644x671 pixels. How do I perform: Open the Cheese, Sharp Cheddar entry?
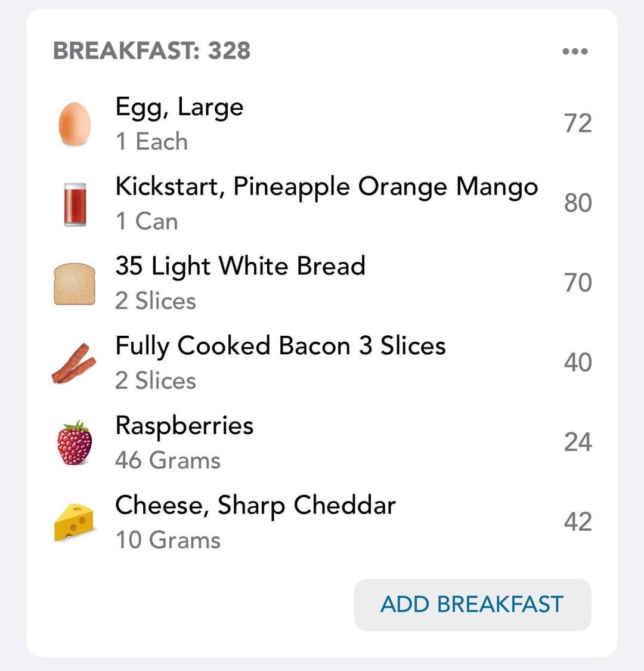(322, 522)
